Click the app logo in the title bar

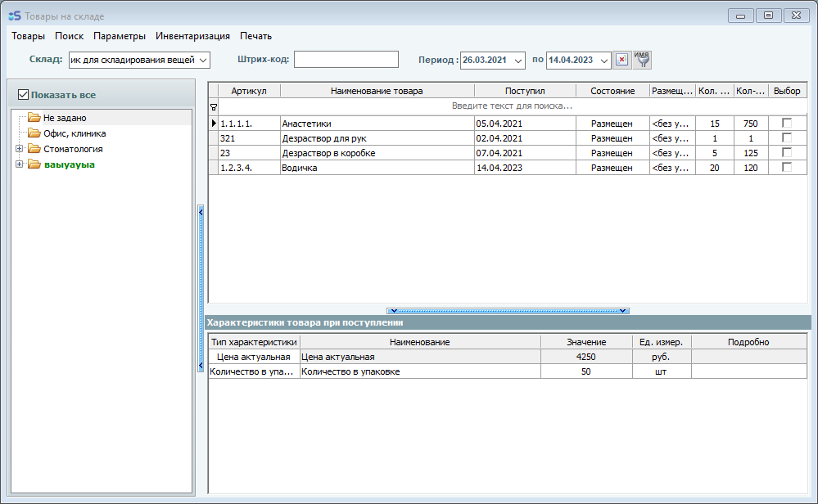click(14, 16)
